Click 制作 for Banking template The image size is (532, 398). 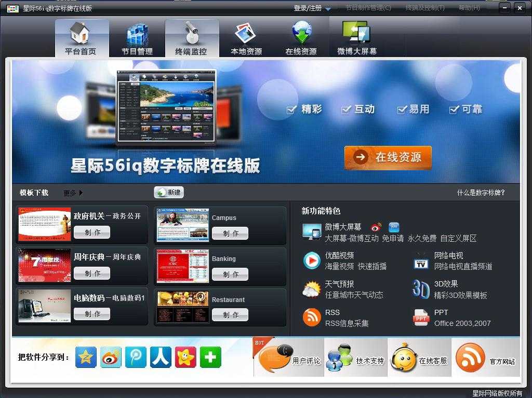pyautogui.click(x=230, y=275)
